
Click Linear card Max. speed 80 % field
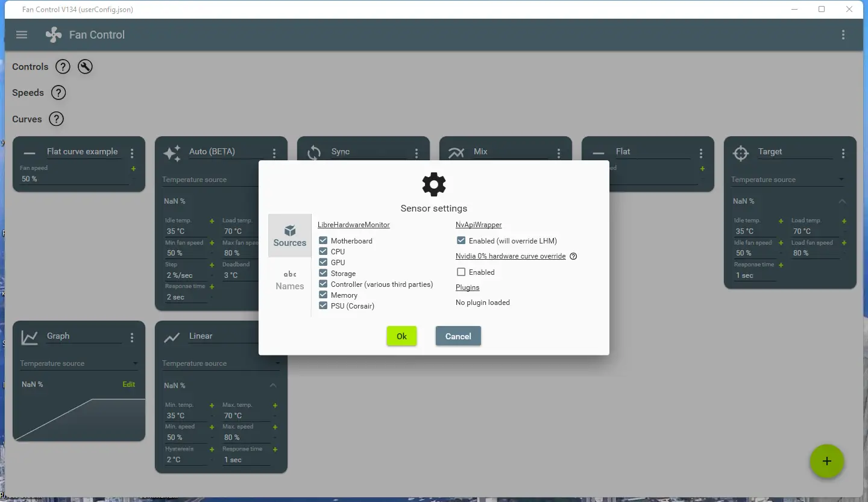click(x=246, y=438)
